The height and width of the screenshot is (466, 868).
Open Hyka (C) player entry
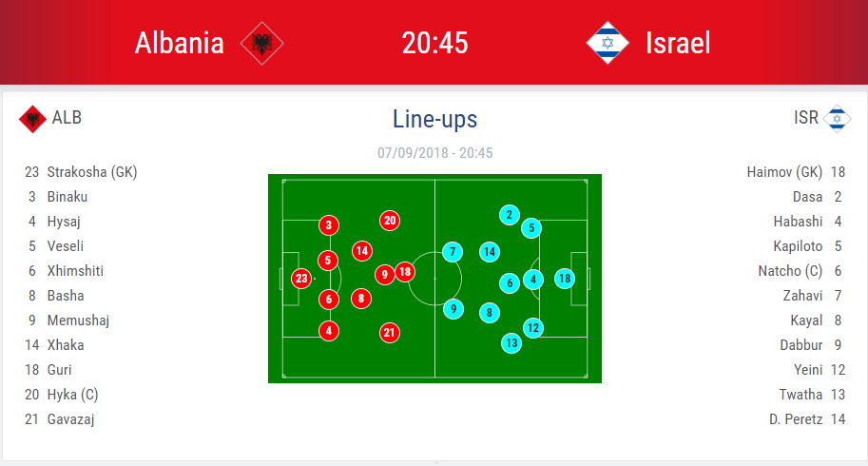[x=72, y=395]
